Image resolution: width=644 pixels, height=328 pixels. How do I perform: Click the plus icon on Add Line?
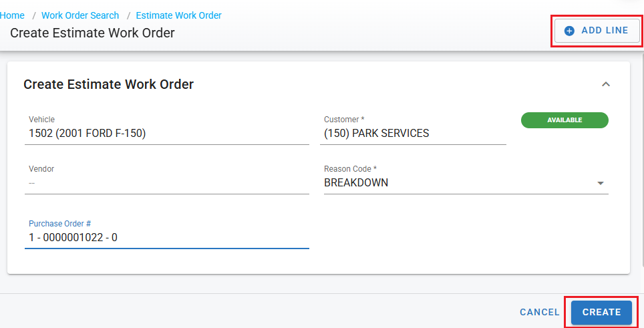click(x=569, y=31)
